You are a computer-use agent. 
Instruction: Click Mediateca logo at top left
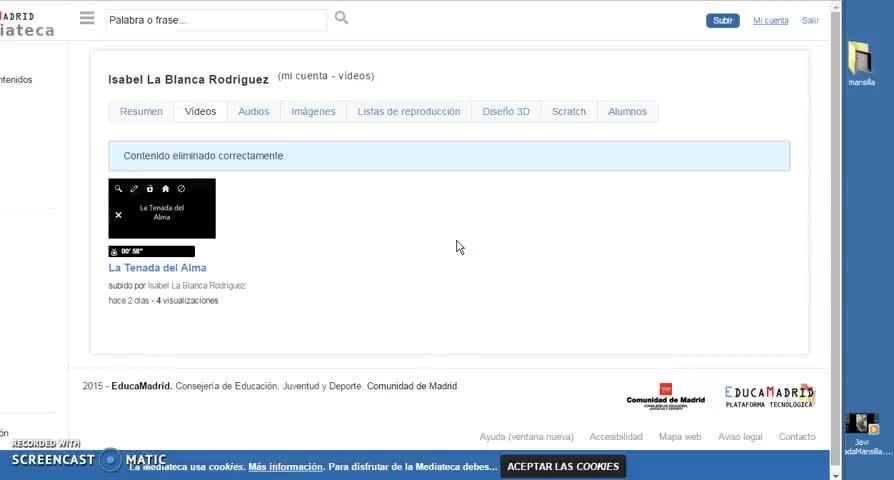(x=27, y=24)
